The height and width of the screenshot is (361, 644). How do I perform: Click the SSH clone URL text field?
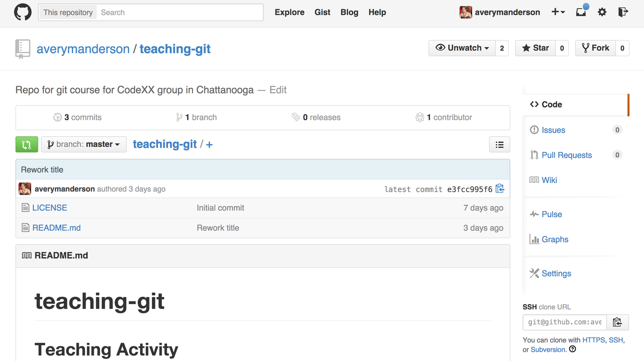(x=565, y=322)
